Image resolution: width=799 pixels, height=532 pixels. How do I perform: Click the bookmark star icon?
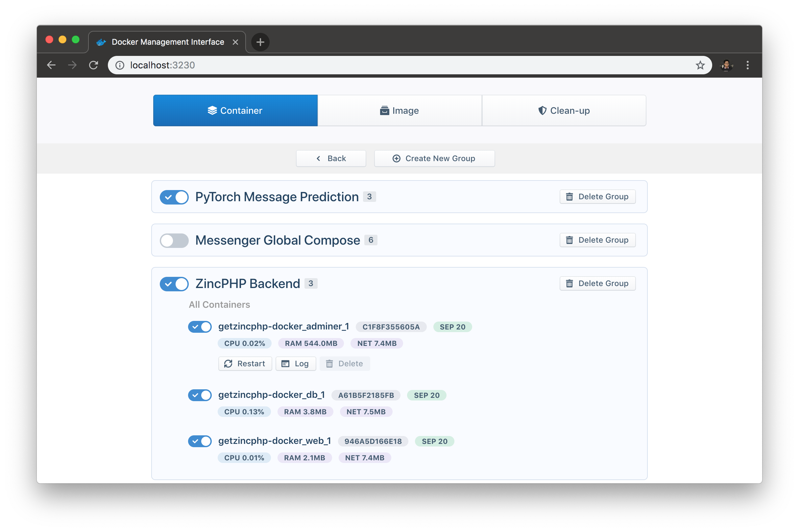tap(700, 65)
